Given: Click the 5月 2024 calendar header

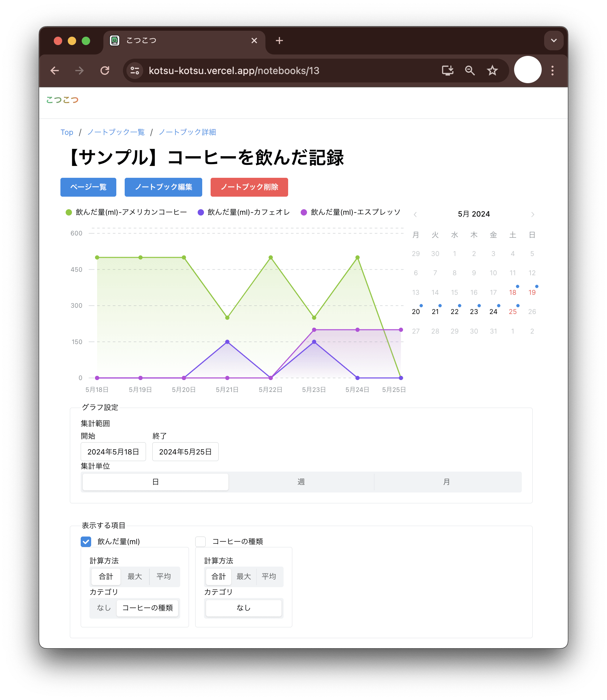Looking at the screenshot, I should coord(474,214).
